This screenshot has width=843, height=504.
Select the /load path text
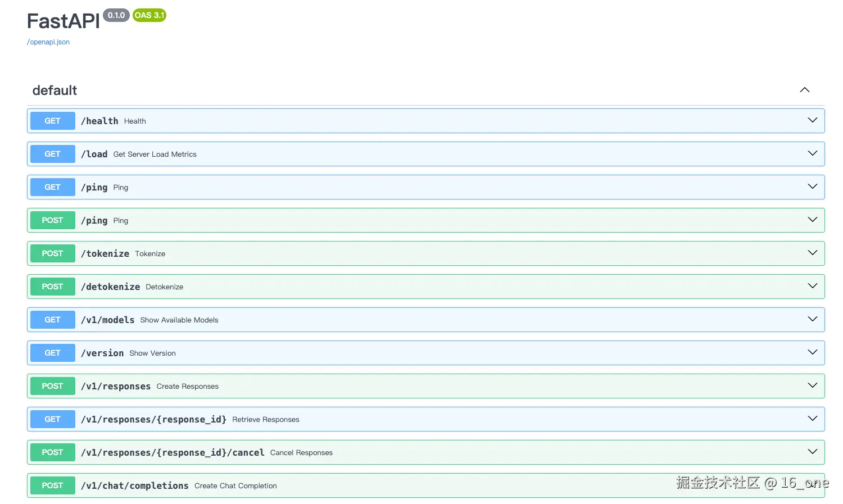[x=94, y=154]
